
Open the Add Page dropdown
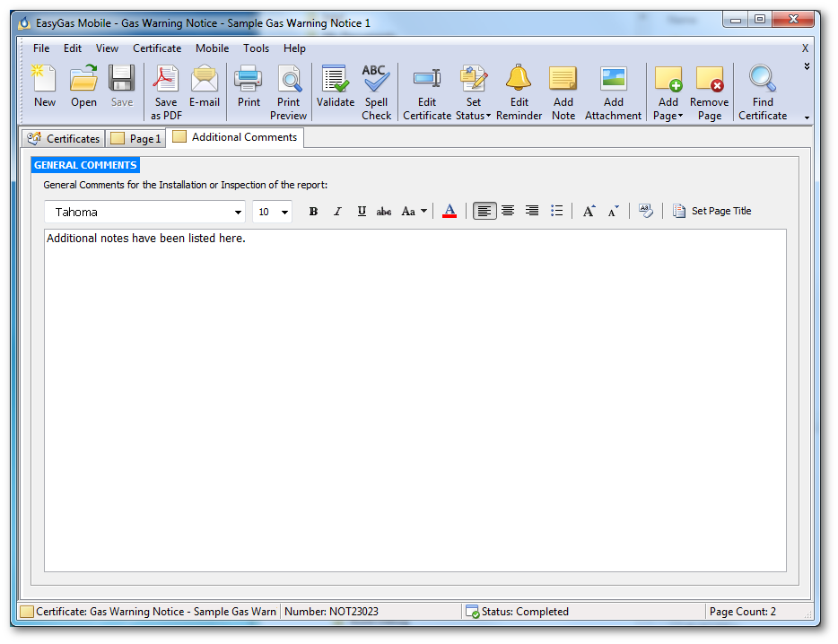point(668,92)
